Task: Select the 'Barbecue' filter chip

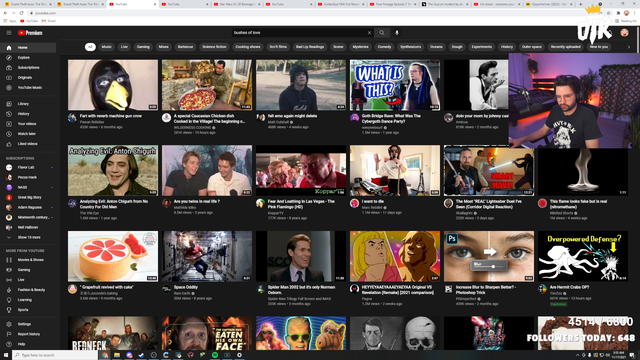Action: pos(185,47)
